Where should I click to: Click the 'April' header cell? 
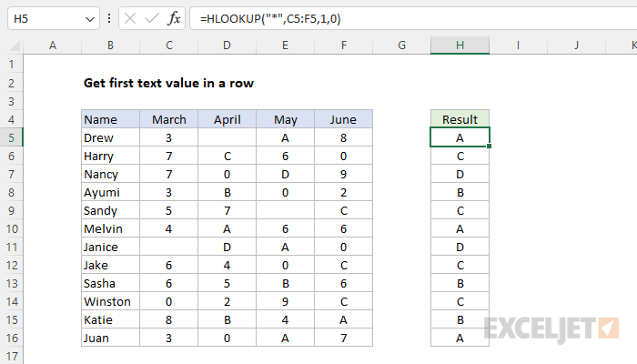tap(227, 119)
